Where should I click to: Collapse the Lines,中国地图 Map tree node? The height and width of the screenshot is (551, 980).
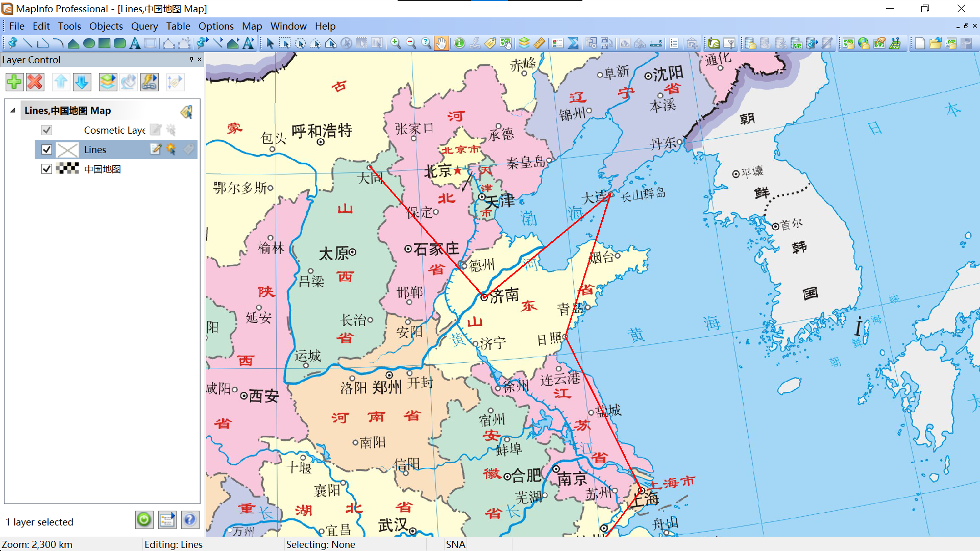pyautogui.click(x=13, y=111)
